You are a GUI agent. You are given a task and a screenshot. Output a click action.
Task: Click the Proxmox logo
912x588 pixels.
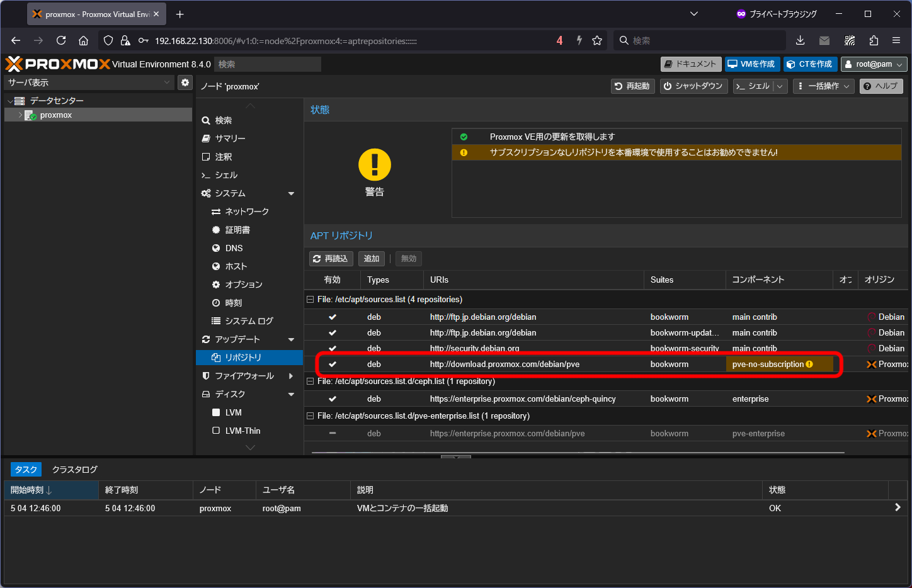click(57, 64)
